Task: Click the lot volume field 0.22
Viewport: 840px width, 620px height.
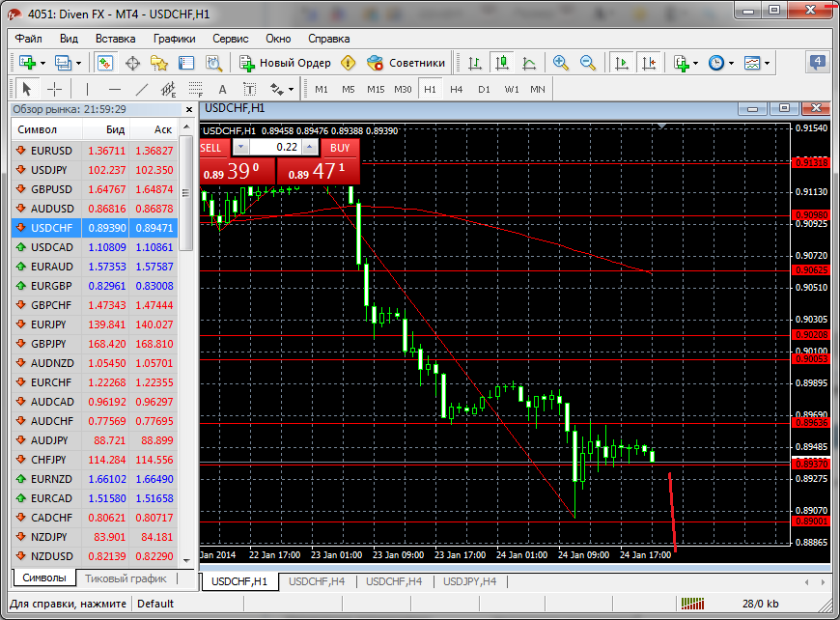Action: pyautogui.click(x=275, y=147)
